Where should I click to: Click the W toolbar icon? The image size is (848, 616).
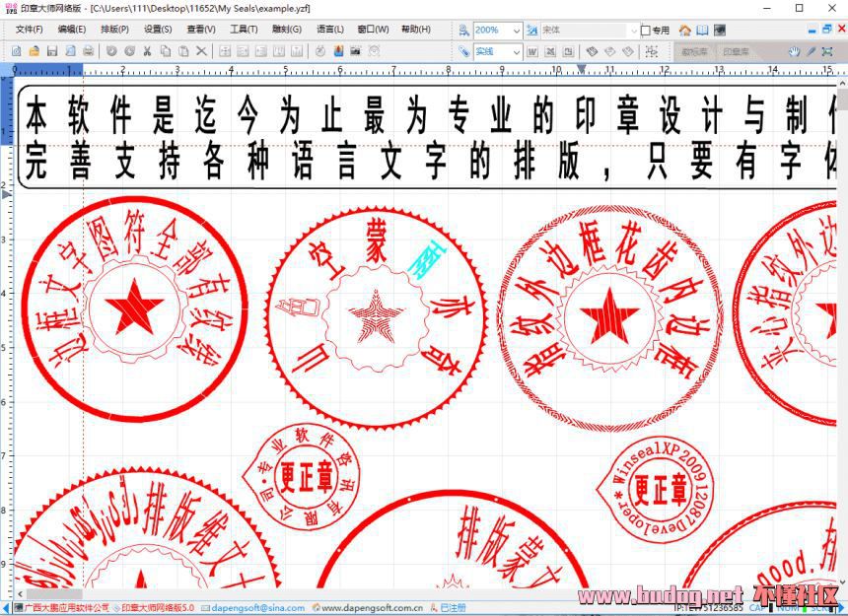(x=532, y=51)
